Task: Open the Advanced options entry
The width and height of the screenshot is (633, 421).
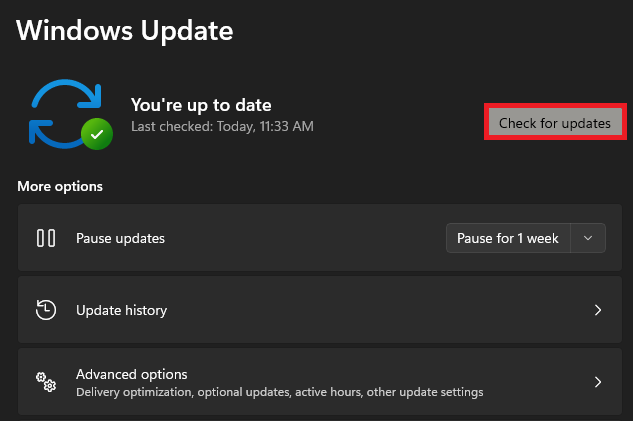Action: click(x=132, y=374)
